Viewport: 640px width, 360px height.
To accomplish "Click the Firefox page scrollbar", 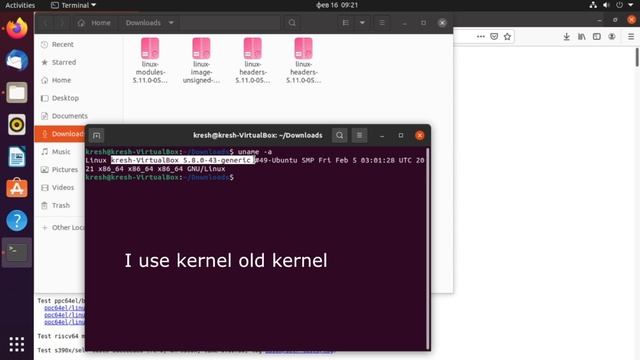I will (x=637, y=57).
